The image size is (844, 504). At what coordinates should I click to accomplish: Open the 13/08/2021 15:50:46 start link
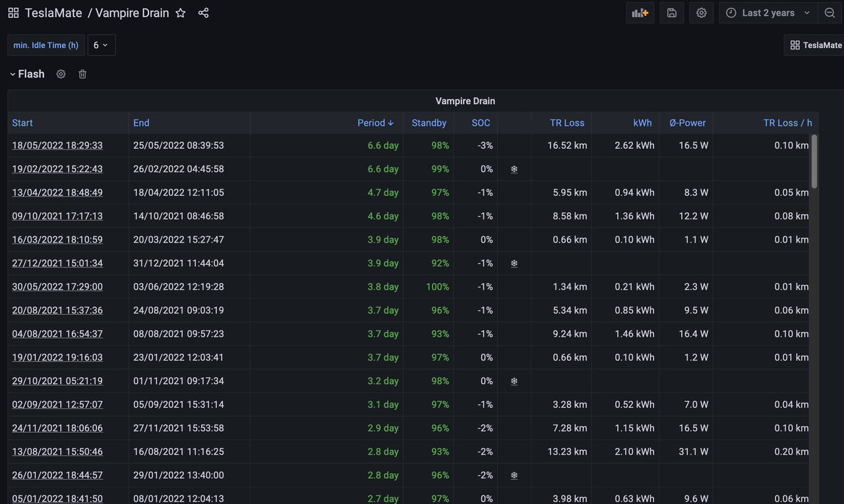(x=57, y=452)
